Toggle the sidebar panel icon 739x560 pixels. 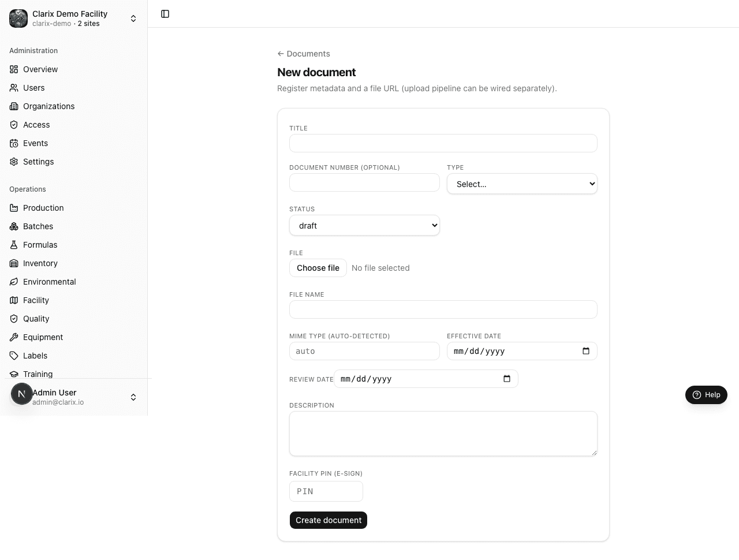pos(165,14)
